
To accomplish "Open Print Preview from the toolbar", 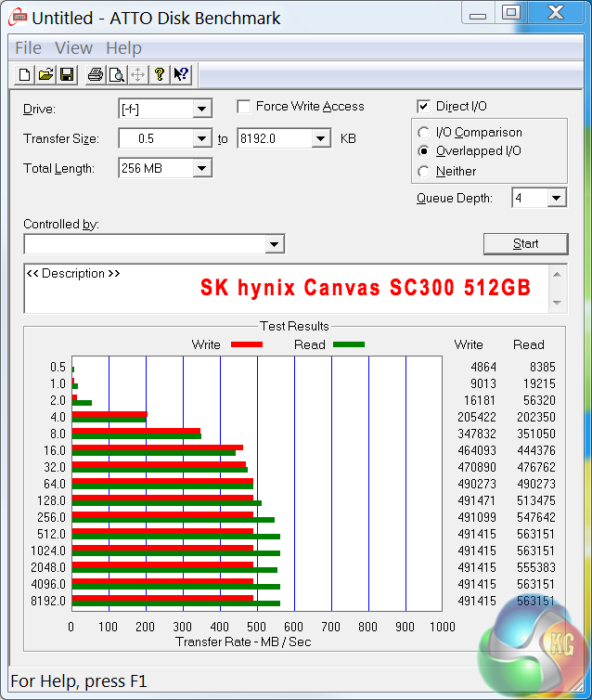I will pyautogui.click(x=116, y=75).
